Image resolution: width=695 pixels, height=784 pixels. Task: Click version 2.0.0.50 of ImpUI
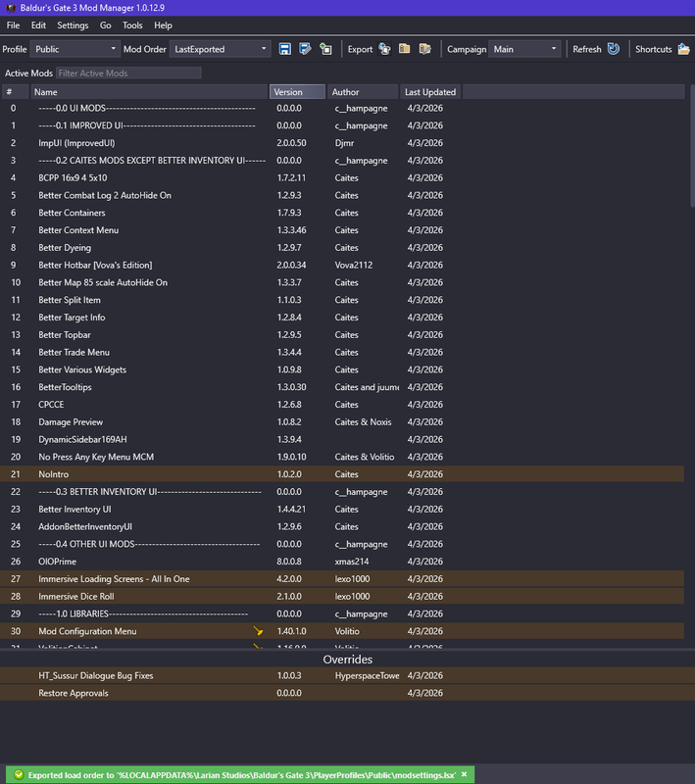tap(291, 143)
